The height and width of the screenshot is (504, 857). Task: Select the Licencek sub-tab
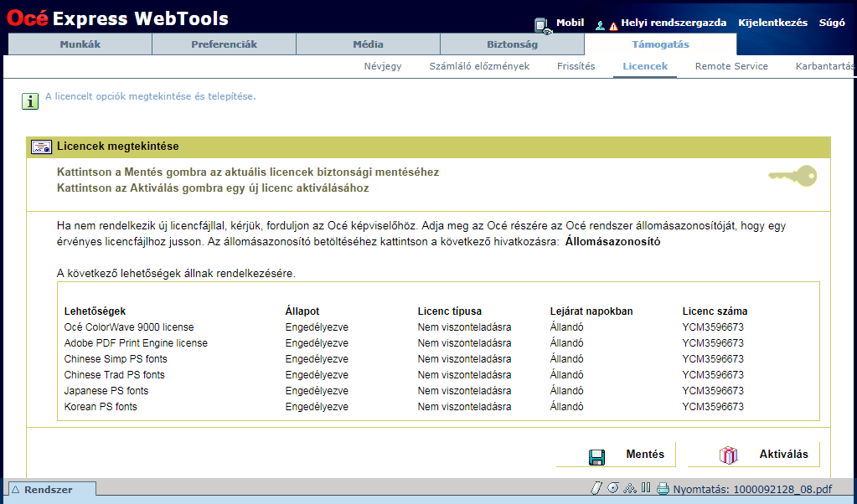(x=645, y=66)
